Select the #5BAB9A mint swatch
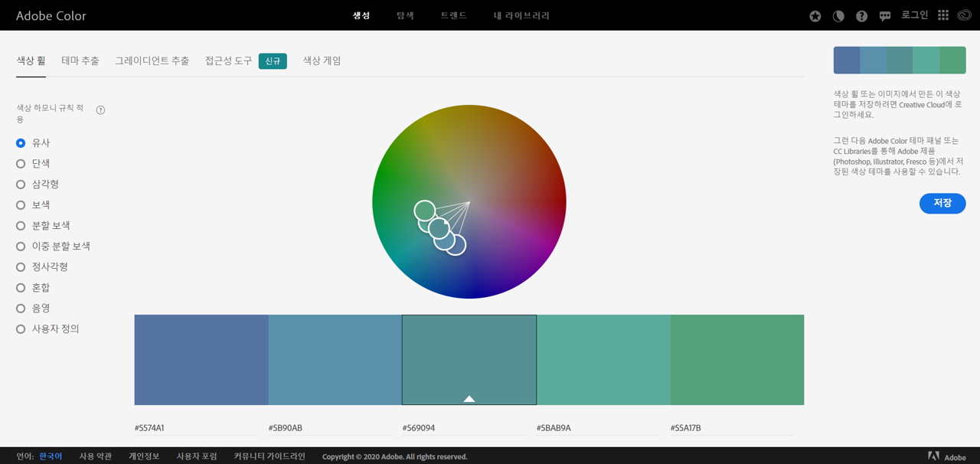 [603, 360]
